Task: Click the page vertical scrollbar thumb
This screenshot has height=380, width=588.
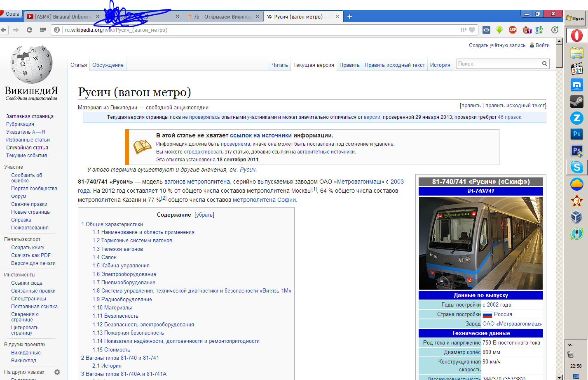Action: (x=560, y=56)
